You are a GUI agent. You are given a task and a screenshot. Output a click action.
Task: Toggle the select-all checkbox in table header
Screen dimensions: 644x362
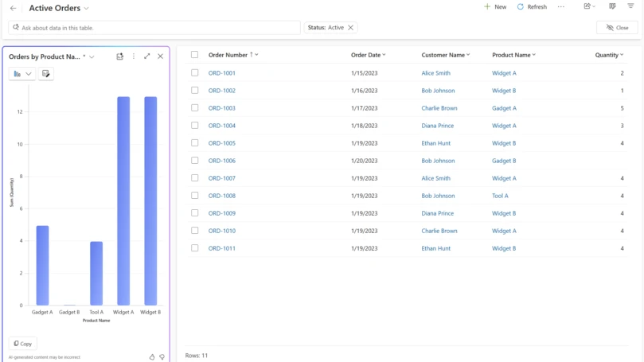194,55
